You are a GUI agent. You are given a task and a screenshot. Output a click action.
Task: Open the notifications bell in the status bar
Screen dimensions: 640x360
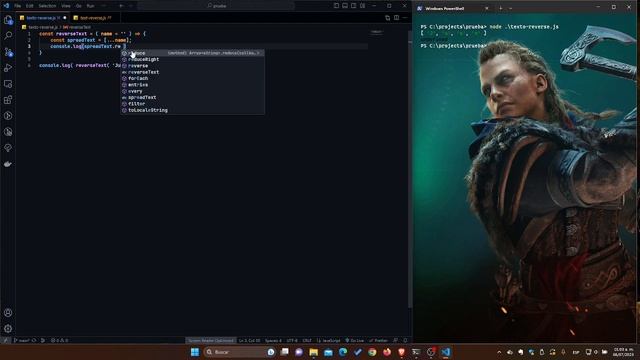pos(405,340)
